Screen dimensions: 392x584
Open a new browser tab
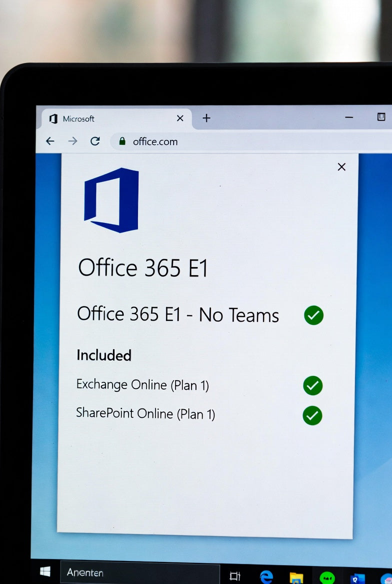(x=206, y=118)
